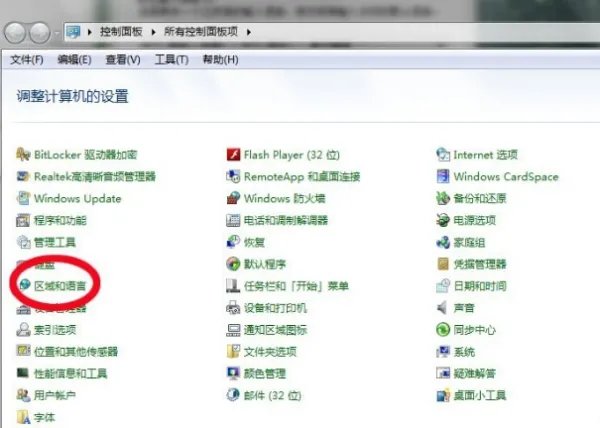The width and height of the screenshot is (600, 428).
Task: Click the 系统 computer icon
Action: pyautogui.click(x=443, y=351)
